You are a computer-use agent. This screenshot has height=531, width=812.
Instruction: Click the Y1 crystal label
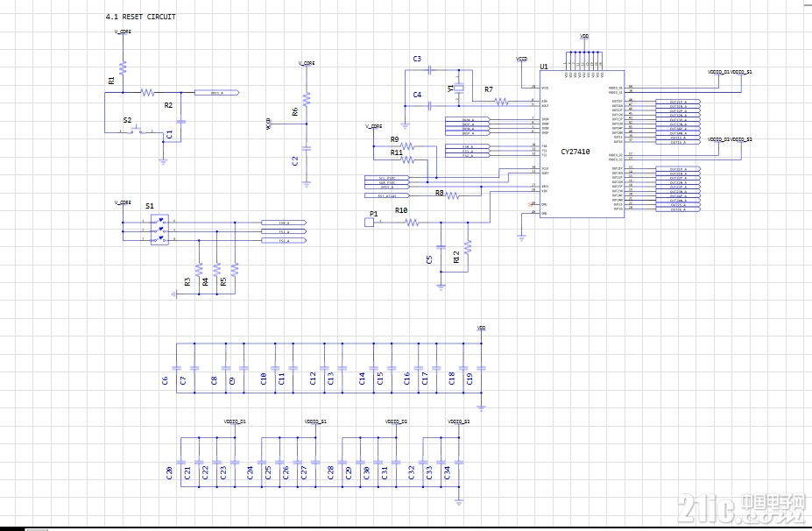pos(450,88)
